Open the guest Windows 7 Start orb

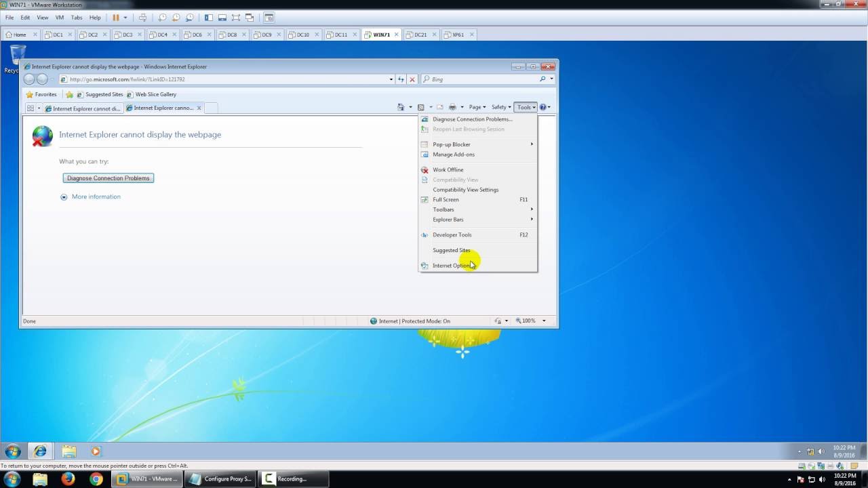13,451
